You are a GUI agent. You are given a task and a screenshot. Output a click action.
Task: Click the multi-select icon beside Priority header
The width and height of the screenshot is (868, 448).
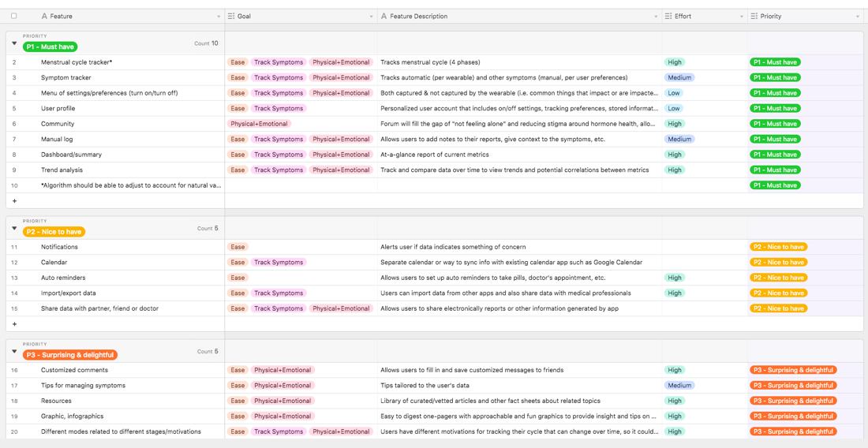(x=754, y=17)
